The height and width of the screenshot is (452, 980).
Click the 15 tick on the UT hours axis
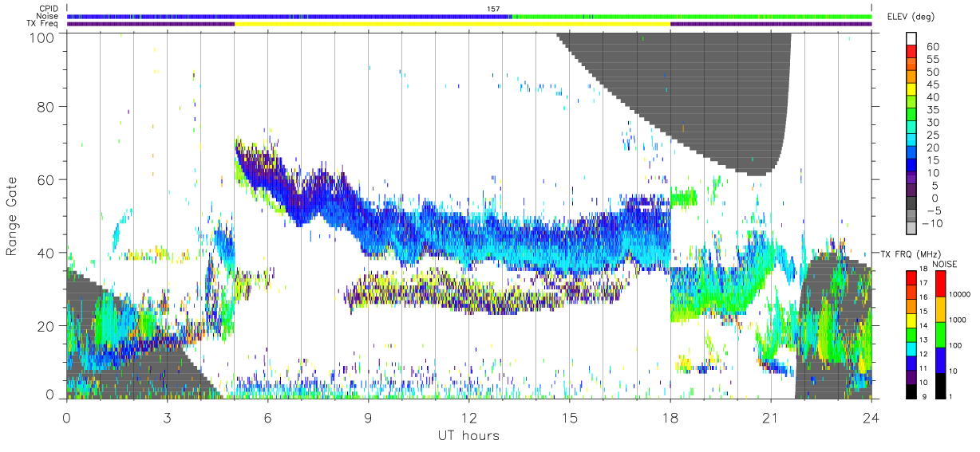tap(570, 417)
